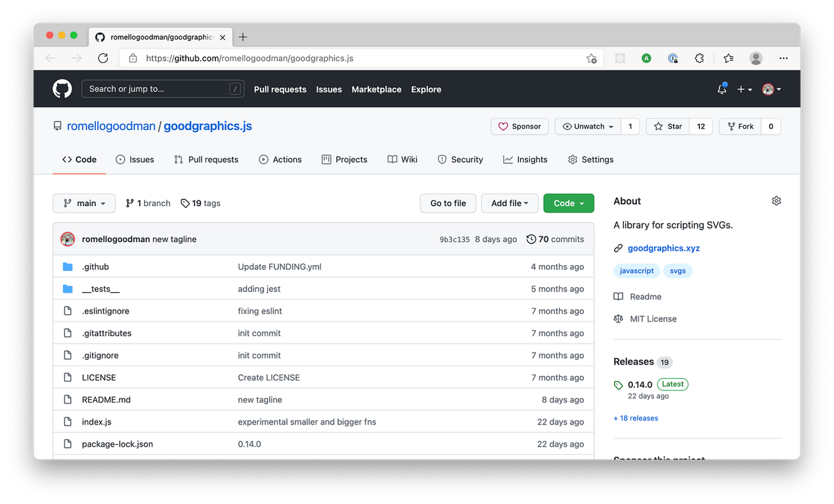Switch to the Projects tab

(344, 159)
